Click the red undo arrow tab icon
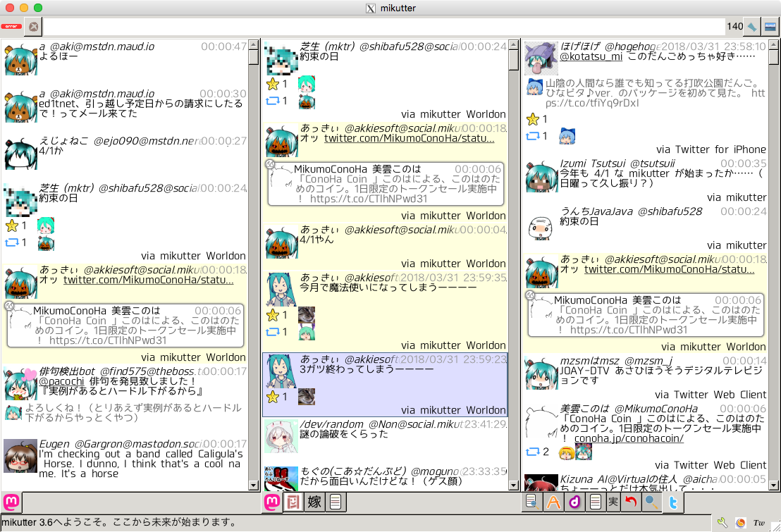The width and height of the screenshot is (781, 532). point(632,502)
